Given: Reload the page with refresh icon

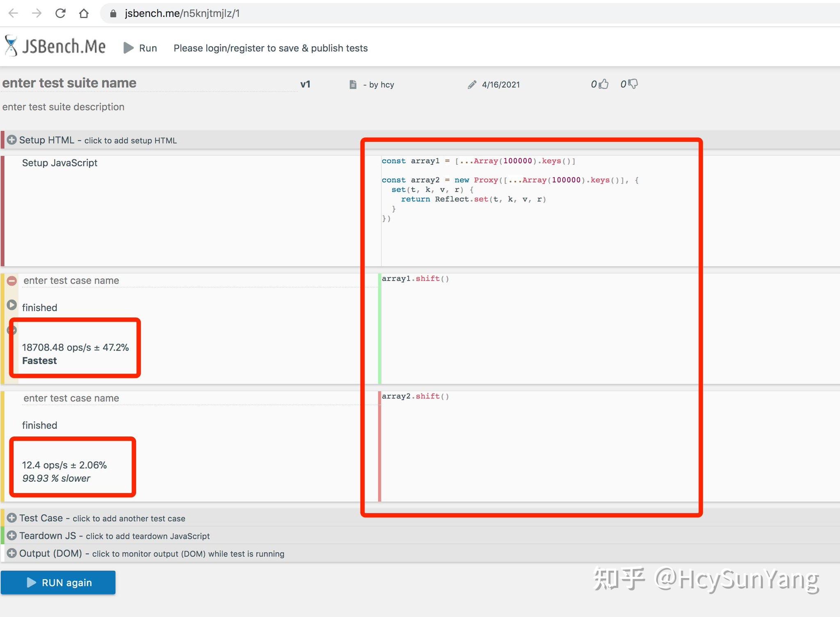Looking at the screenshot, I should pyautogui.click(x=60, y=14).
